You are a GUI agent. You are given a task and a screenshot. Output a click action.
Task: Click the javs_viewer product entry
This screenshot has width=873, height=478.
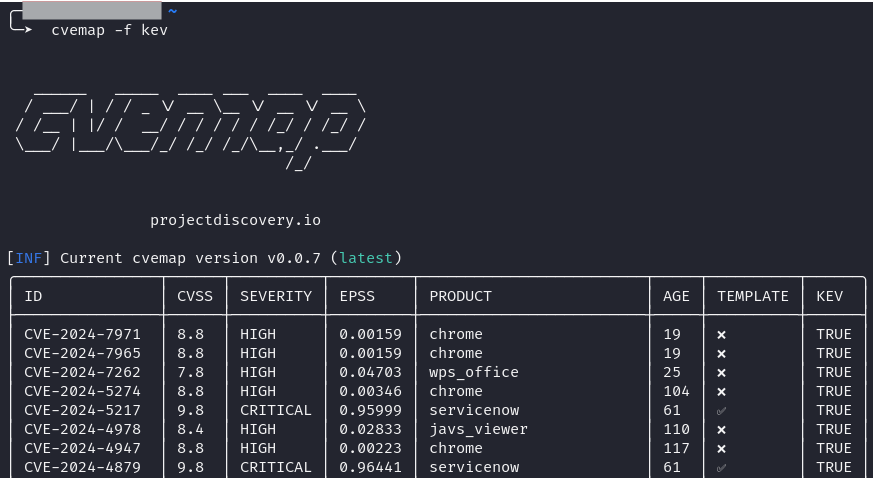click(x=478, y=430)
